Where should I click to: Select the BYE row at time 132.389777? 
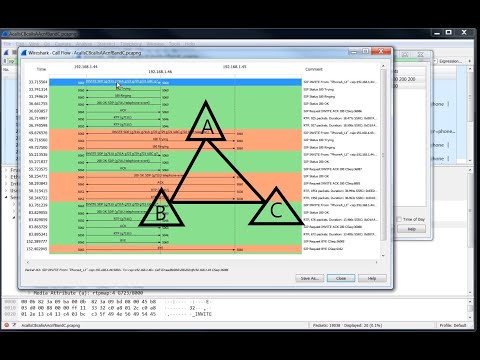[175, 241]
